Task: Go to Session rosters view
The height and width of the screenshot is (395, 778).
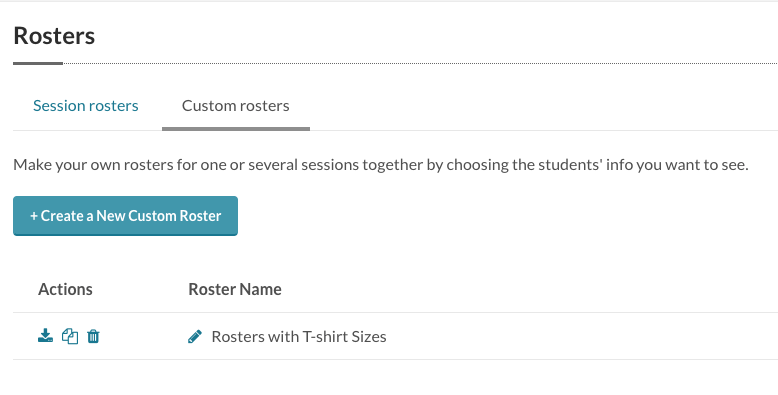Action: point(86,106)
